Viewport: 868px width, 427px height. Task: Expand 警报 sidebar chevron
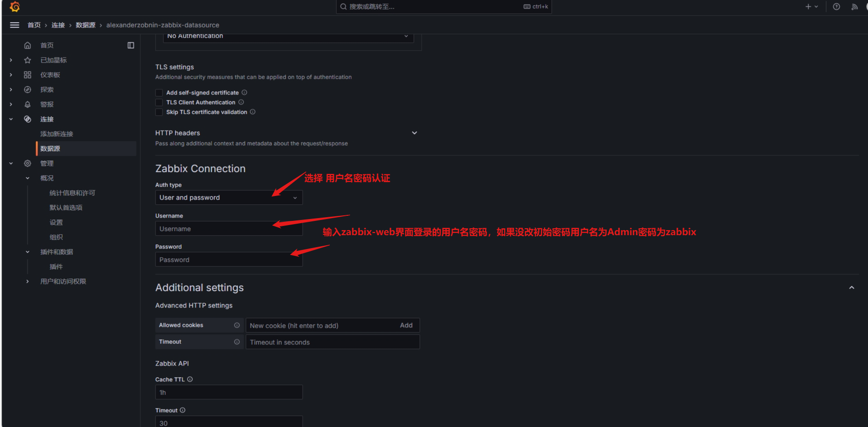click(11, 104)
